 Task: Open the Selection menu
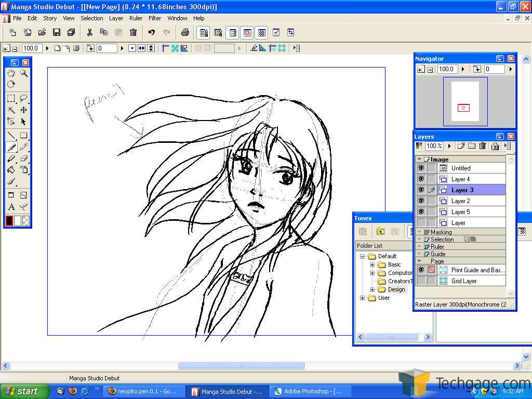(91, 18)
